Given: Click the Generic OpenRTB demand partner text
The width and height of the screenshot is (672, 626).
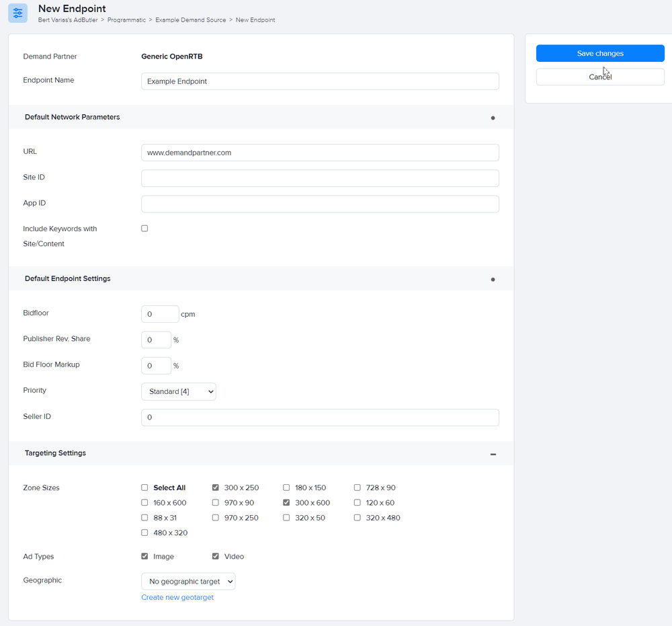Looking at the screenshot, I should click(172, 56).
